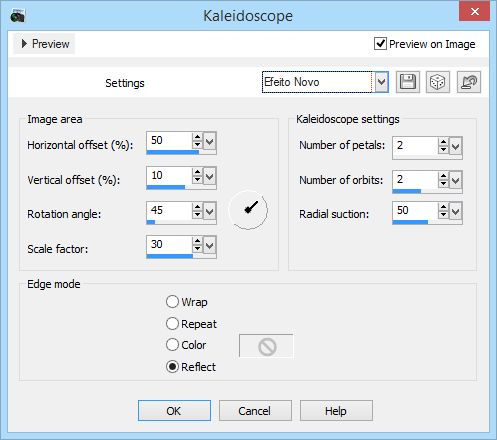The width and height of the screenshot is (497, 440).
Task: Click the Paint Shop Pro title bar icon
Action: pyautogui.click(x=17, y=15)
